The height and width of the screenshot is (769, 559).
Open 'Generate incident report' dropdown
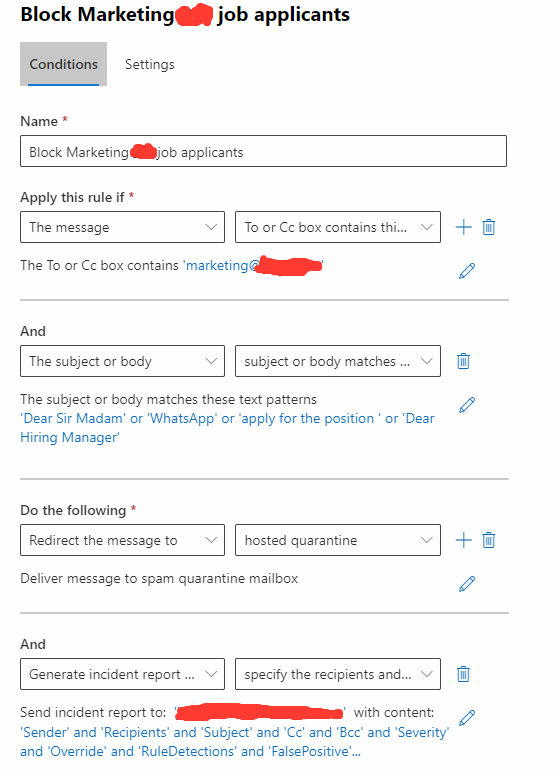[x=123, y=674]
